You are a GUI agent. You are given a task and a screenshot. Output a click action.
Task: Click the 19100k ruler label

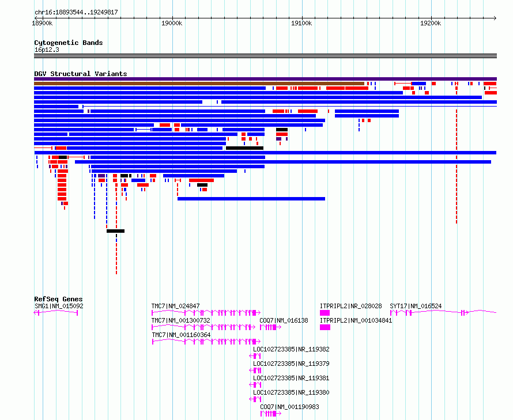click(x=301, y=23)
